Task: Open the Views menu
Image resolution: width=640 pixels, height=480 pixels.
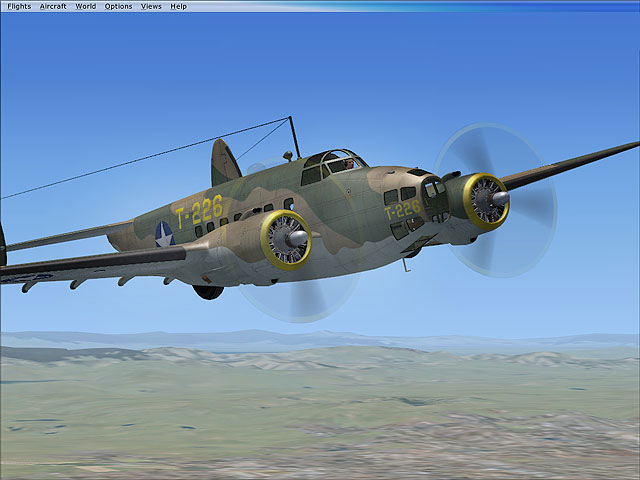Action: (x=151, y=7)
